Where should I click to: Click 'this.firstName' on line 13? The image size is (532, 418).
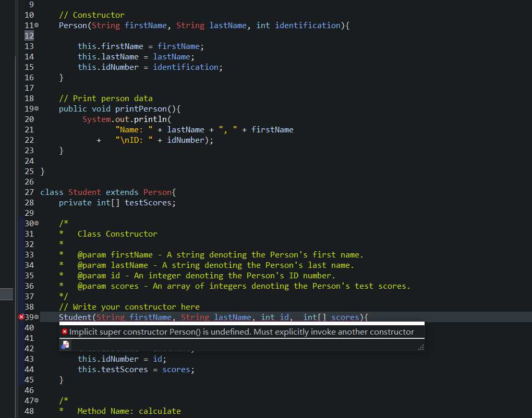[x=110, y=46]
